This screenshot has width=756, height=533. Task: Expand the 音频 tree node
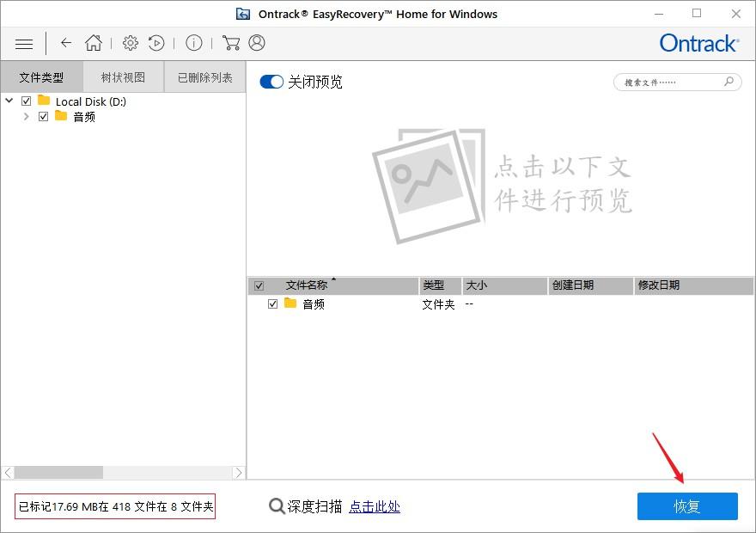point(26,117)
